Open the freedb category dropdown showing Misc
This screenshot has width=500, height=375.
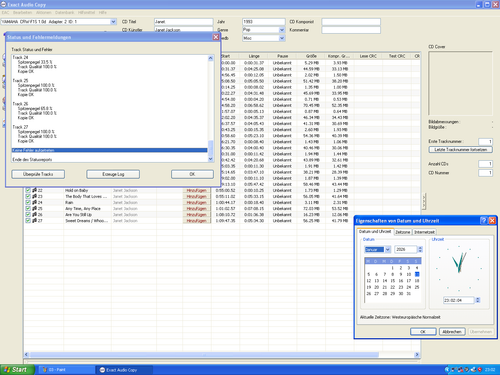click(282, 38)
